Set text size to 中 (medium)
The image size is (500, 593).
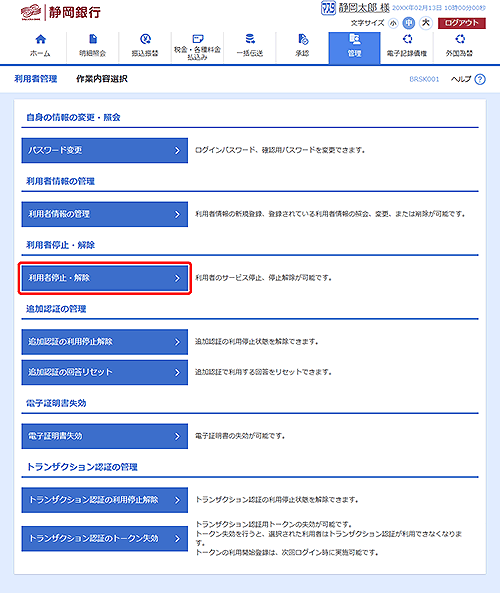(408, 23)
